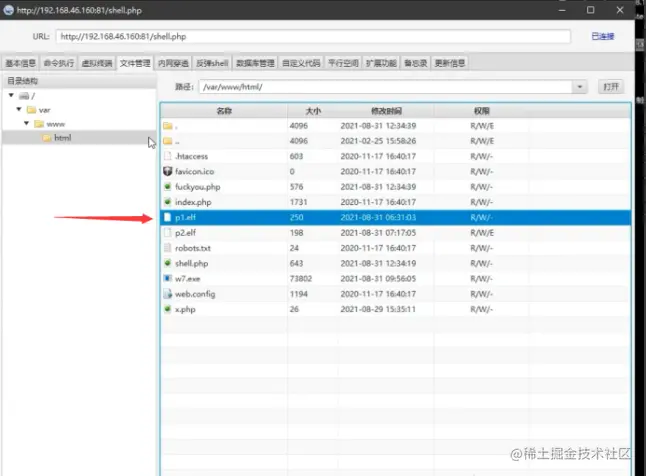This screenshot has height=476, width=646.
Task: Click the p2.elf file icon
Action: (167, 232)
